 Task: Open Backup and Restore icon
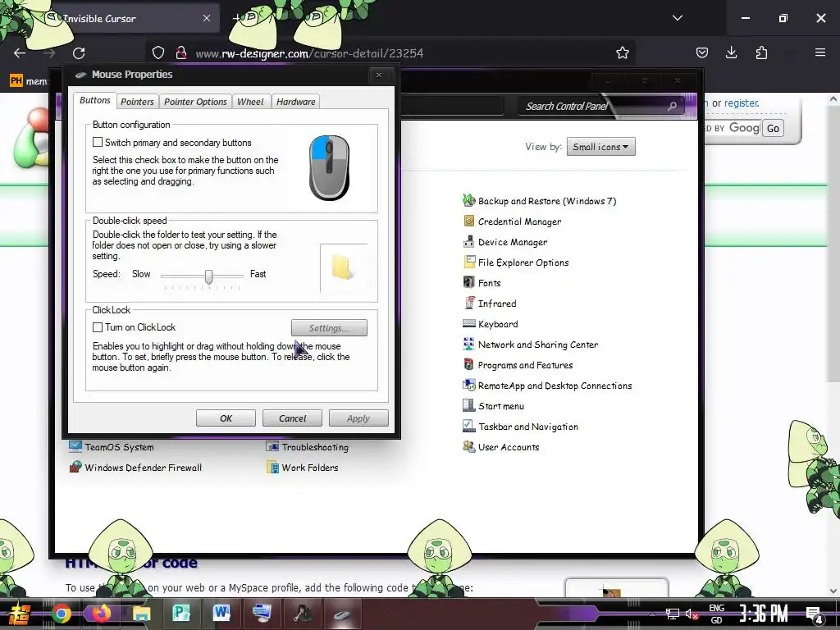(468, 200)
